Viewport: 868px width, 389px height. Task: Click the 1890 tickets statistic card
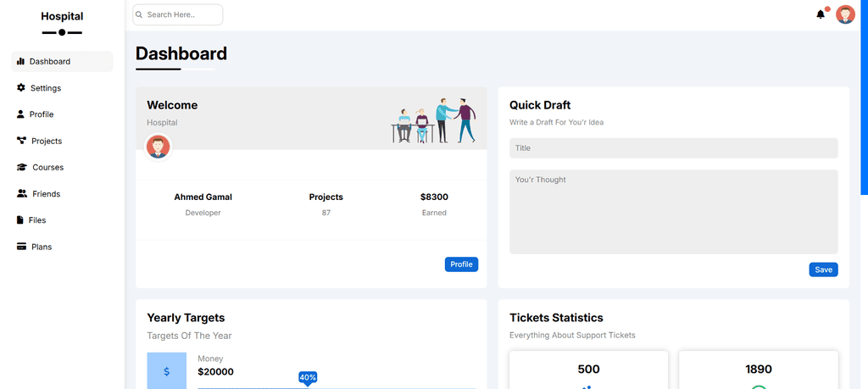(759, 370)
